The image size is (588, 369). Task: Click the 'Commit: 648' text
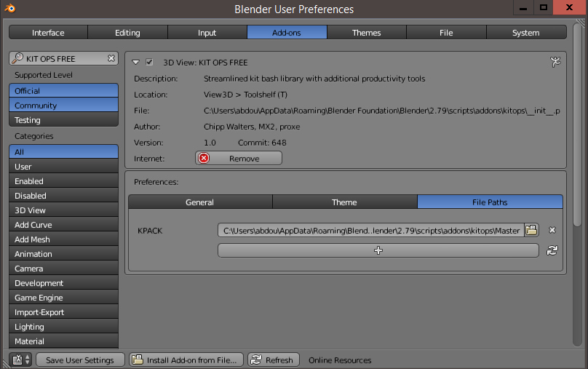point(262,143)
